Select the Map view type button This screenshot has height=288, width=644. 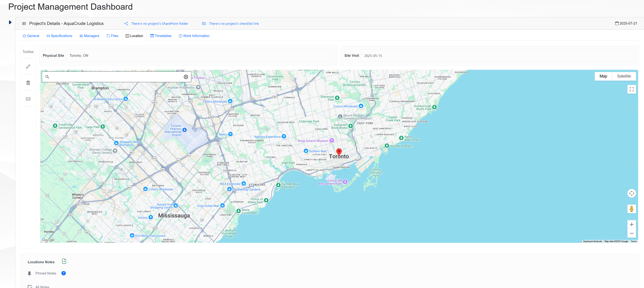(603, 76)
